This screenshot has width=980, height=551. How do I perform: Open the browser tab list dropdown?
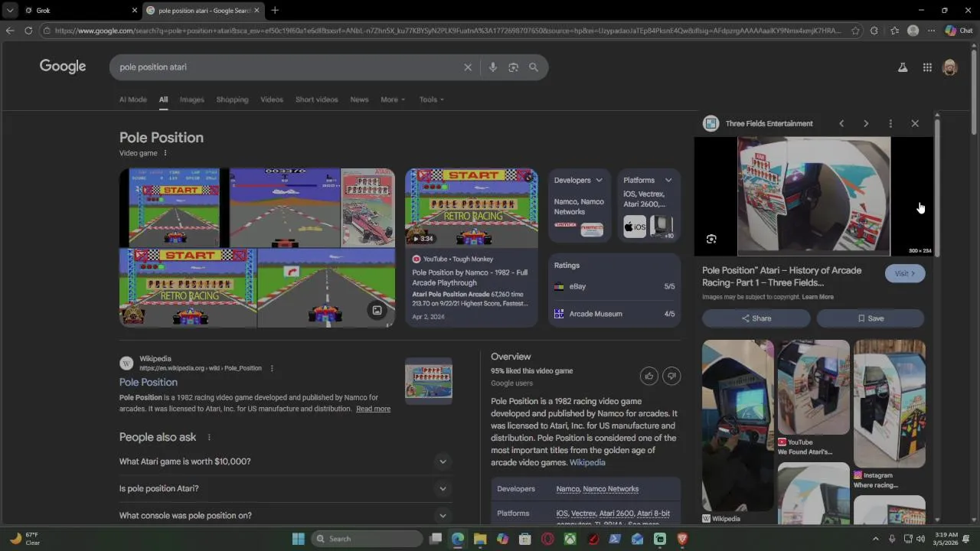[10, 10]
